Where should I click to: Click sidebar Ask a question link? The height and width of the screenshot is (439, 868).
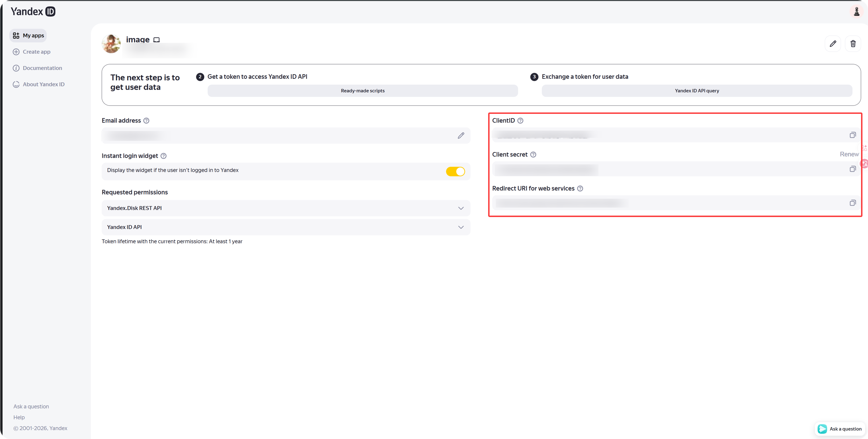pos(31,406)
